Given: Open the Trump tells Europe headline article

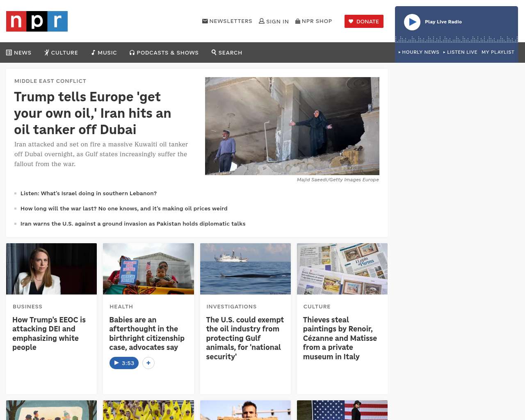Looking at the screenshot, I should click(x=93, y=113).
